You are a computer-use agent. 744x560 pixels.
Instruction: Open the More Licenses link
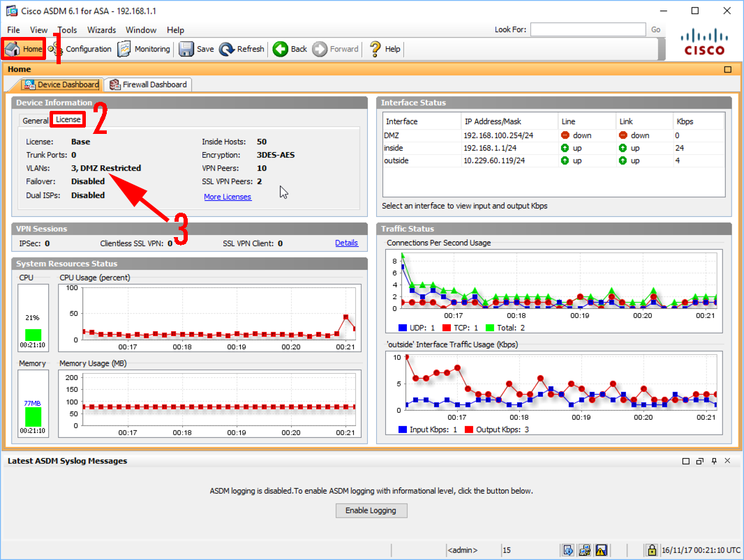coord(228,197)
